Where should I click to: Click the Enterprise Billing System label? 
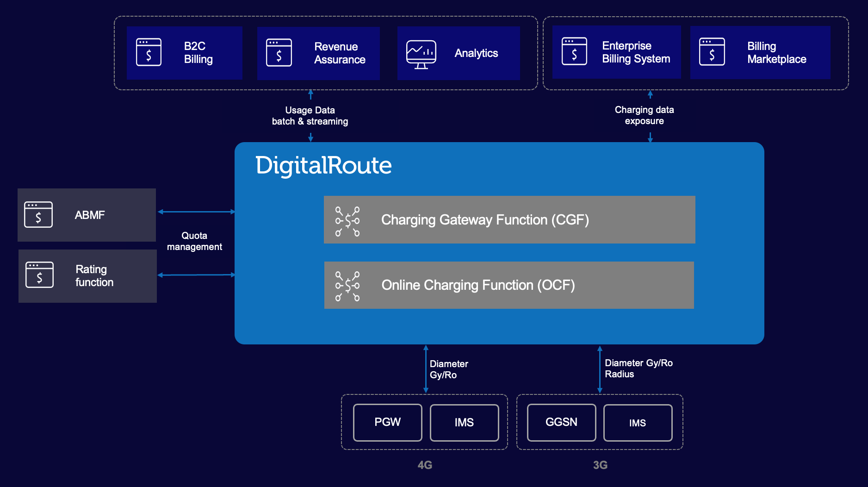coord(636,52)
